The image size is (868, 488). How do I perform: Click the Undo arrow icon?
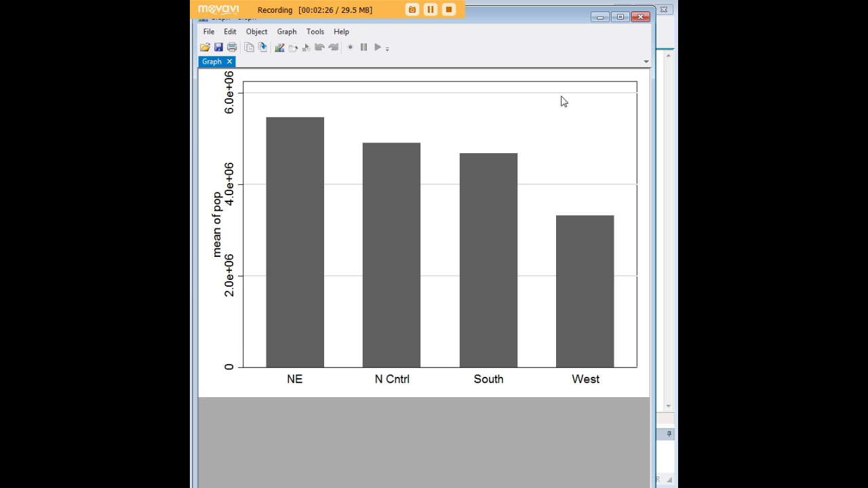319,47
